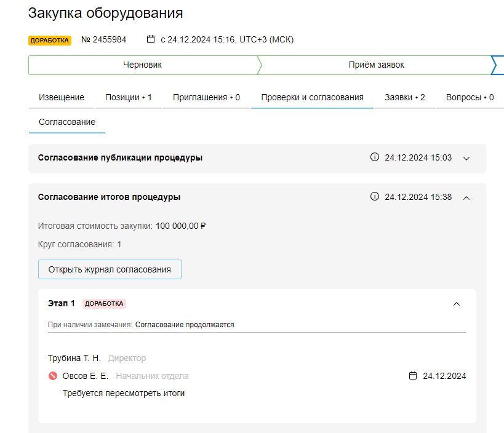Click the pink Доработка badge of Этап 1
This screenshot has width=504, height=433.
pos(105,304)
